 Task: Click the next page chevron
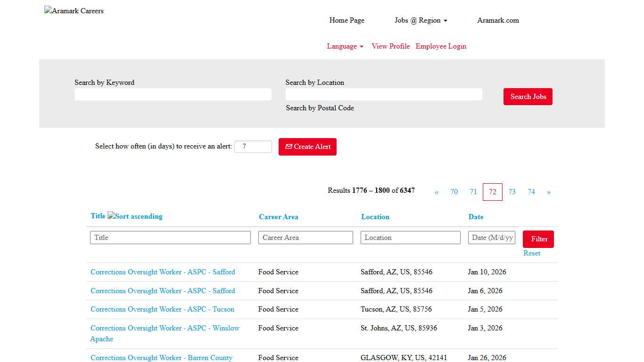pyautogui.click(x=548, y=192)
